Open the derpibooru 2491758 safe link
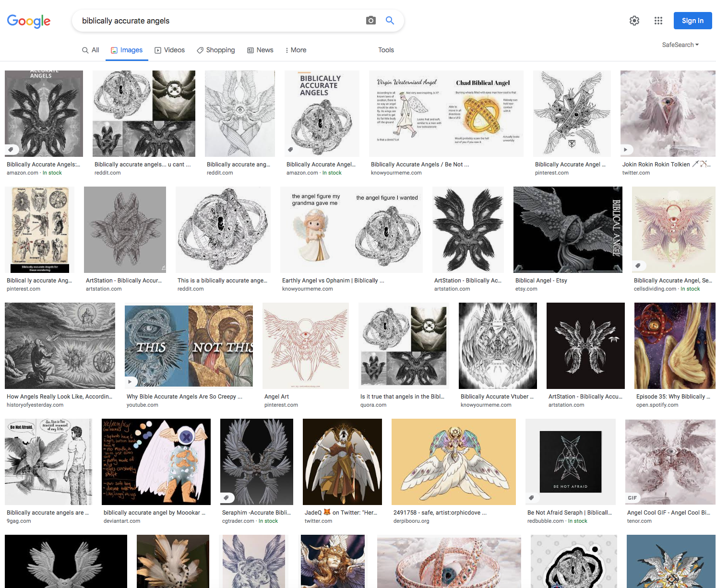This screenshot has width=716, height=588. pos(440,513)
